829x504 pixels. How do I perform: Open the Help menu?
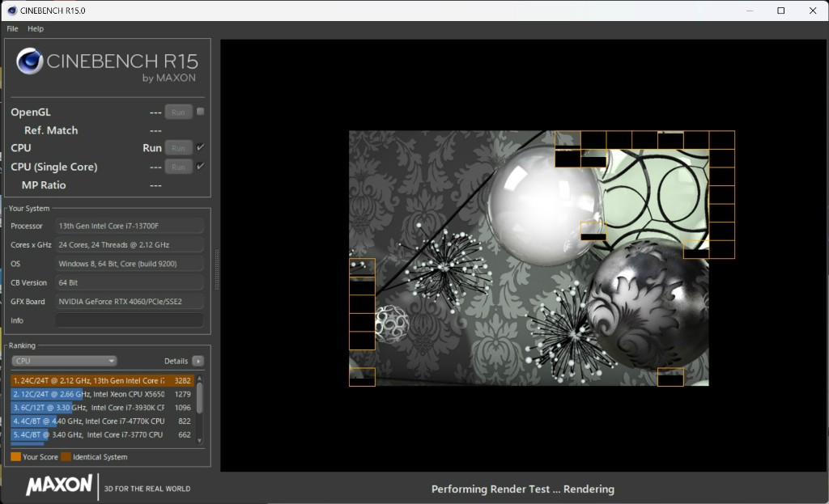coord(36,28)
